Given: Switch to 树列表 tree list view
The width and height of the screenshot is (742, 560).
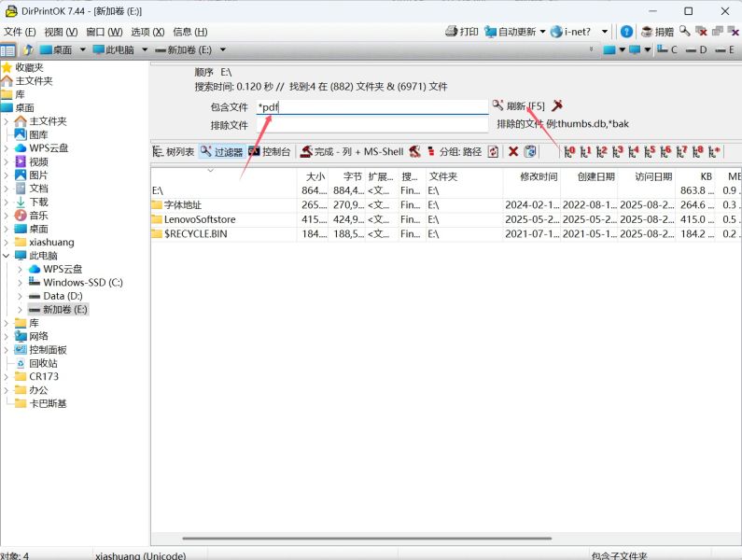Looking at the screenshot, I should click(174, 151).
